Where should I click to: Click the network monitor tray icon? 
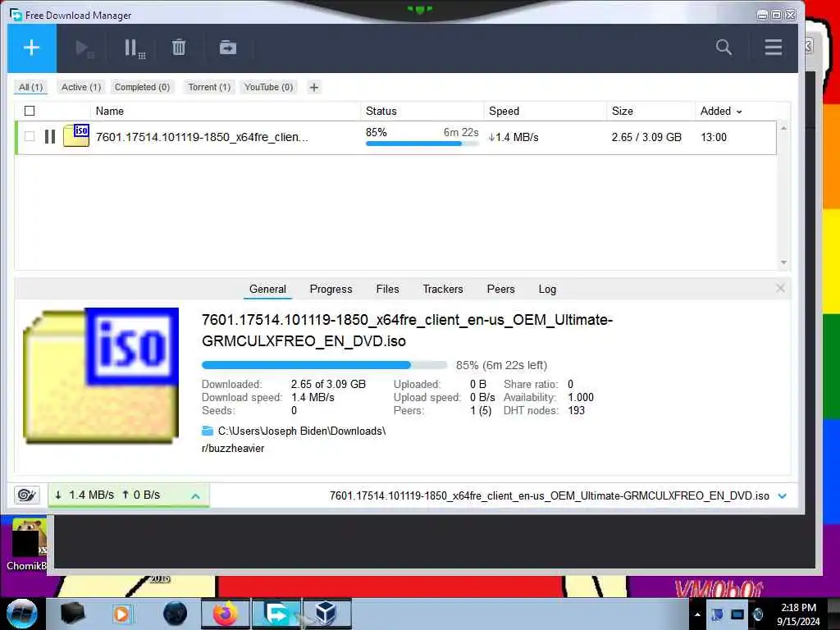(737, 614)
